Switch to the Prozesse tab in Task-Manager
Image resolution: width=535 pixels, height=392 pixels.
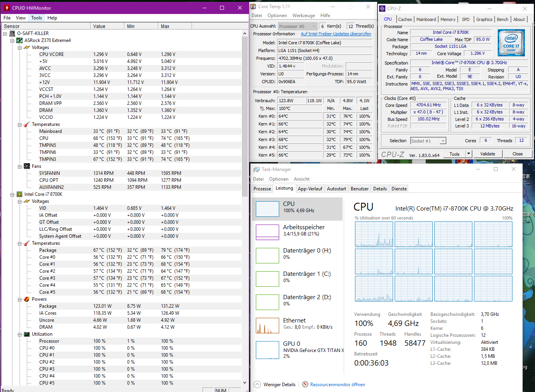coord(262,189)
